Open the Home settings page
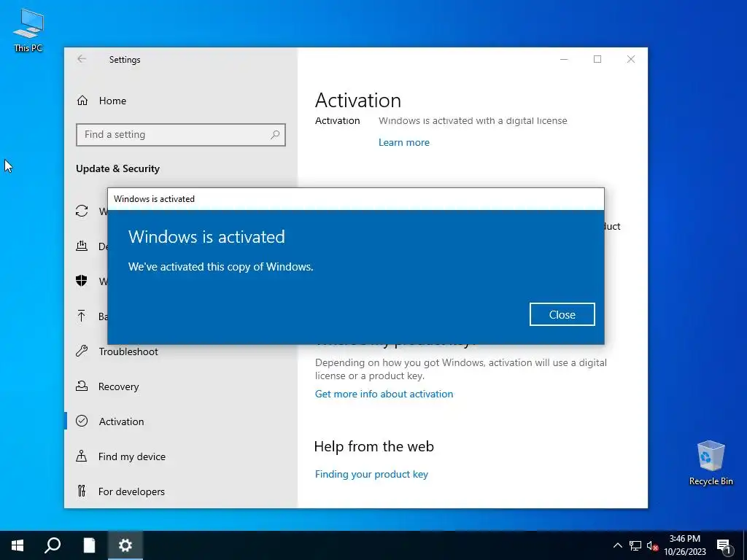Viewport: 747px width, 560px height. pyautogui.click(x=112, y=101)
